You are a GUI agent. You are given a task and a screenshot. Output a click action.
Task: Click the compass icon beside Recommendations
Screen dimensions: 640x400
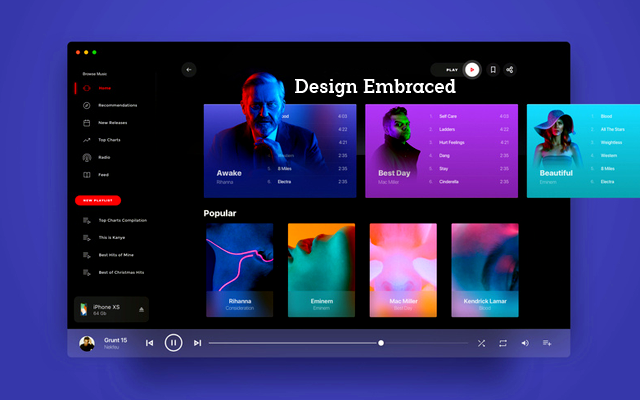coord(87,105)
